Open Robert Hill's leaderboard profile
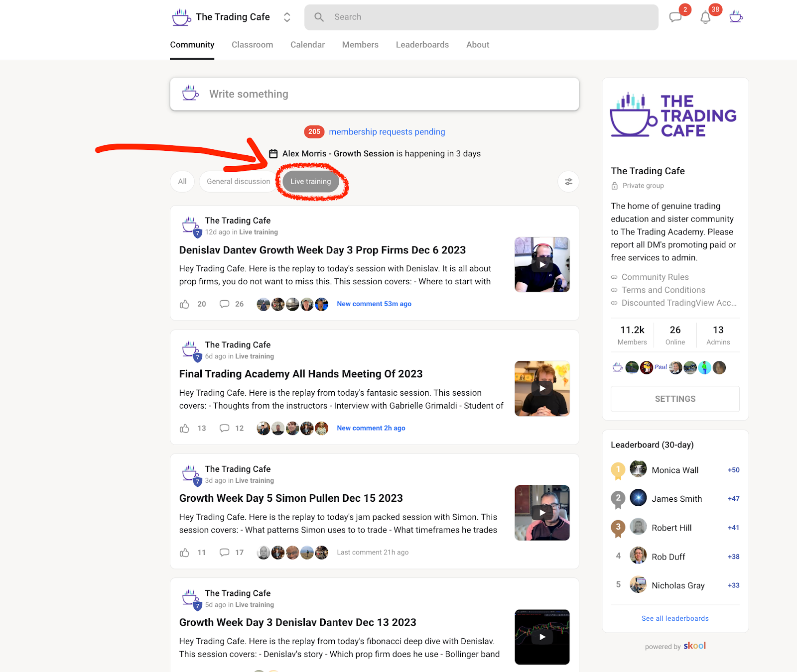This screenshot has height=672, width=797. click(671, 528)
